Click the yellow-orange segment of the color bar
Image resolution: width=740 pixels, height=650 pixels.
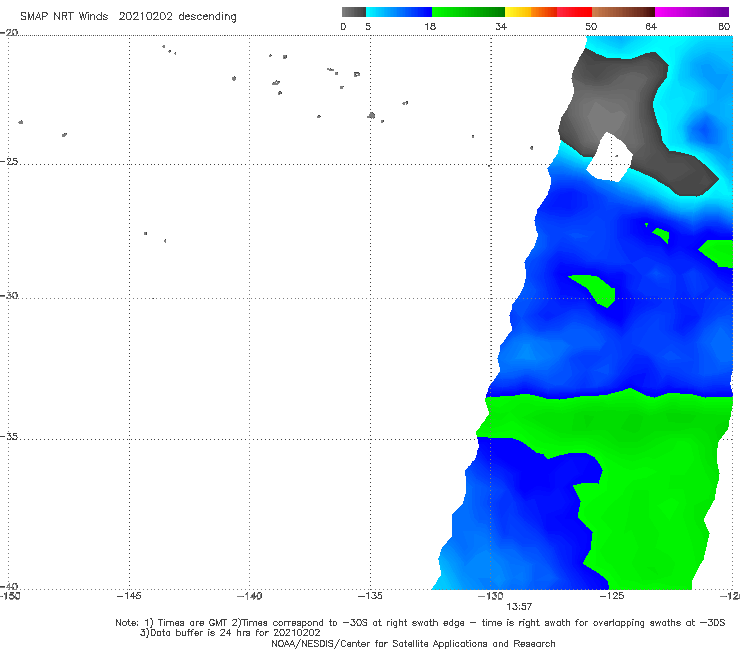pos(530,12)
